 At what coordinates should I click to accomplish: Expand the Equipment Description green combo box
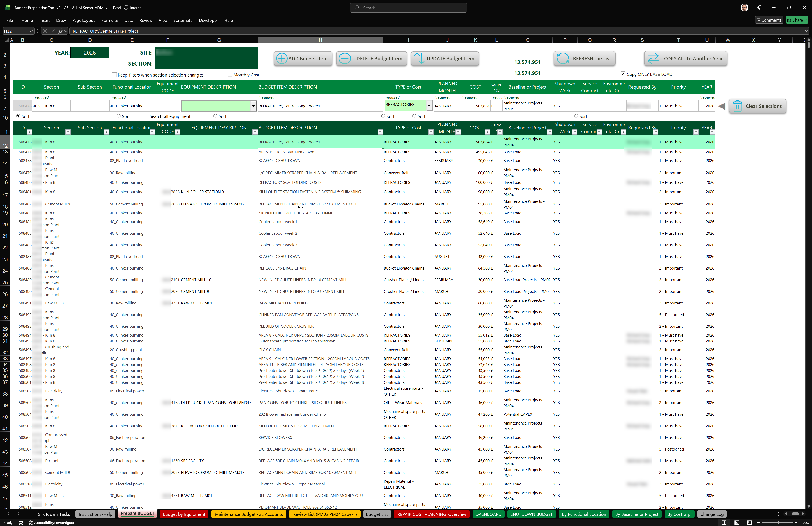click(x=253, y=106)
